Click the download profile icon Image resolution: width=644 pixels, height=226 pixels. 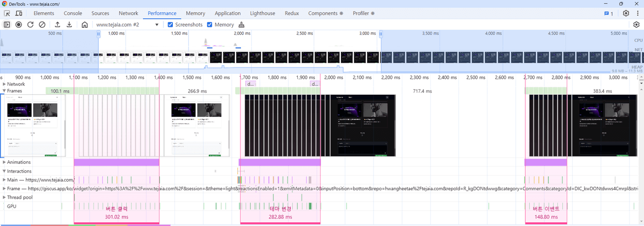point(69,25)
